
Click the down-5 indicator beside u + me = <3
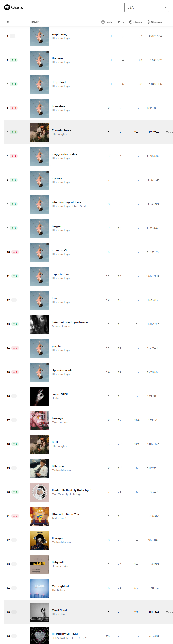[x=15, y=252]
